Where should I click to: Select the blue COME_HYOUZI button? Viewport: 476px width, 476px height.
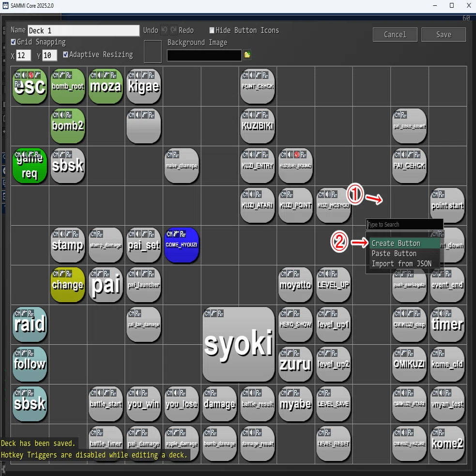pyautogui.click(x=182, y=245)
